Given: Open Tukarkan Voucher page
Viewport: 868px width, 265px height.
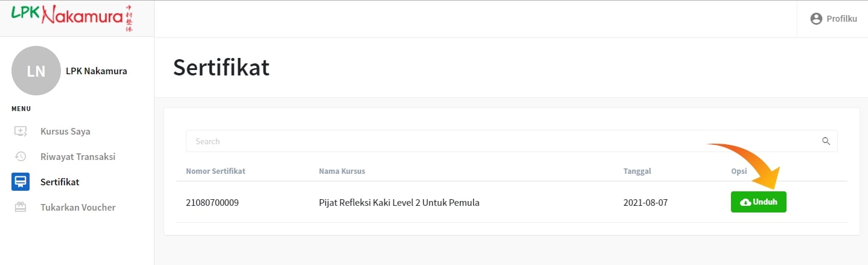Looking at the screenshot, I should (x=78, y=207).
